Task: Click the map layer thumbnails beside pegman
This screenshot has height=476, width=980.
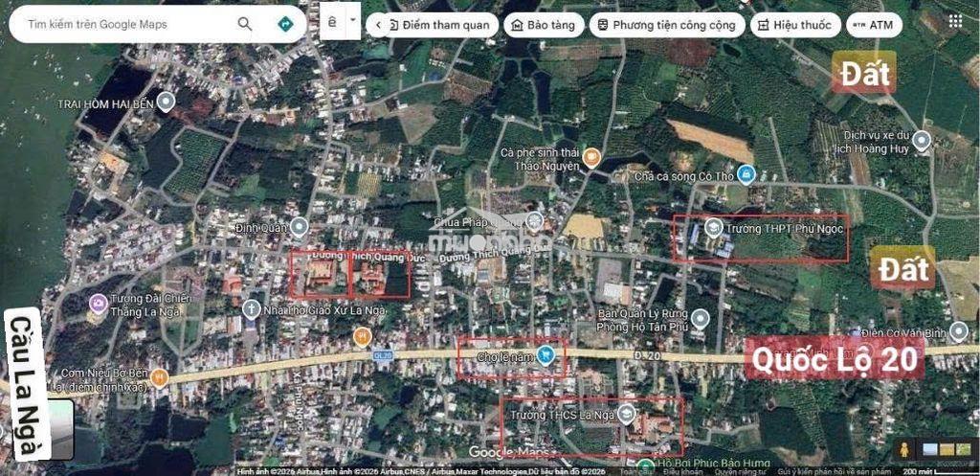Action: [x=947, y=449]
